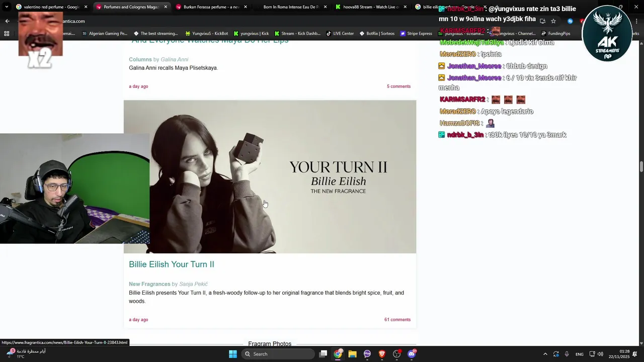Close the Burkan Ferassa perfume tab

pyautogui.click(x=246, y=7)
